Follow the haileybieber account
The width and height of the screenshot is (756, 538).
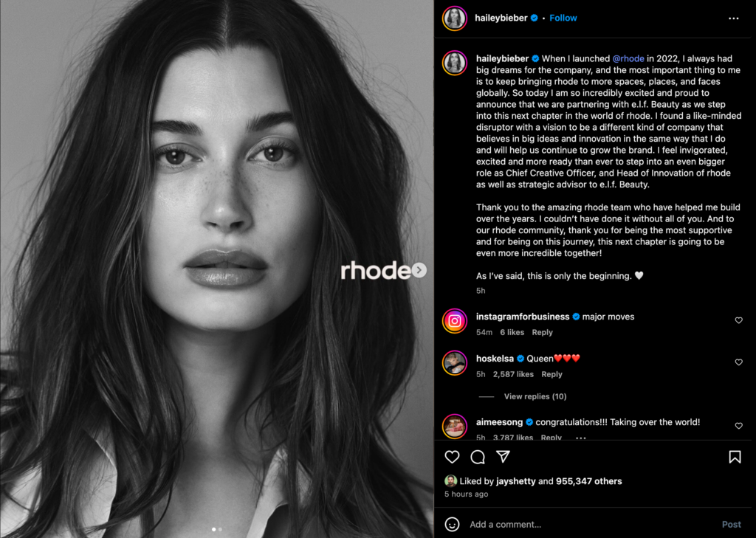563,18
